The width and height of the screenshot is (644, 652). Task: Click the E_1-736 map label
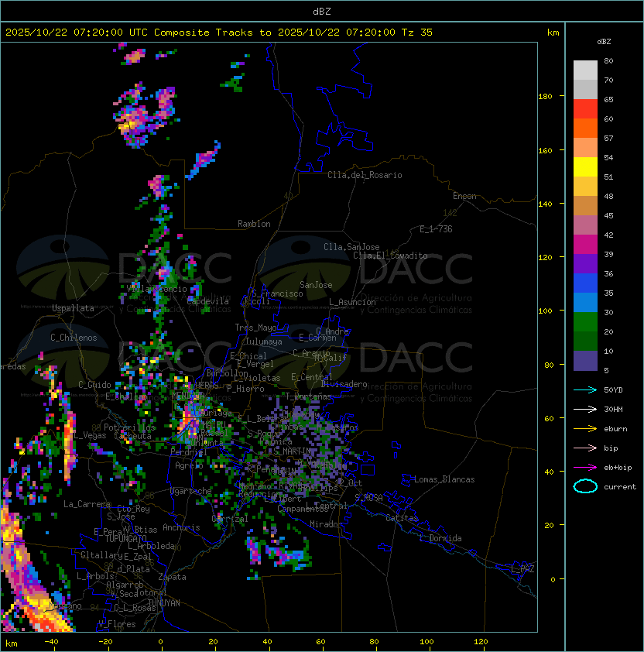(x=436, y=229)
